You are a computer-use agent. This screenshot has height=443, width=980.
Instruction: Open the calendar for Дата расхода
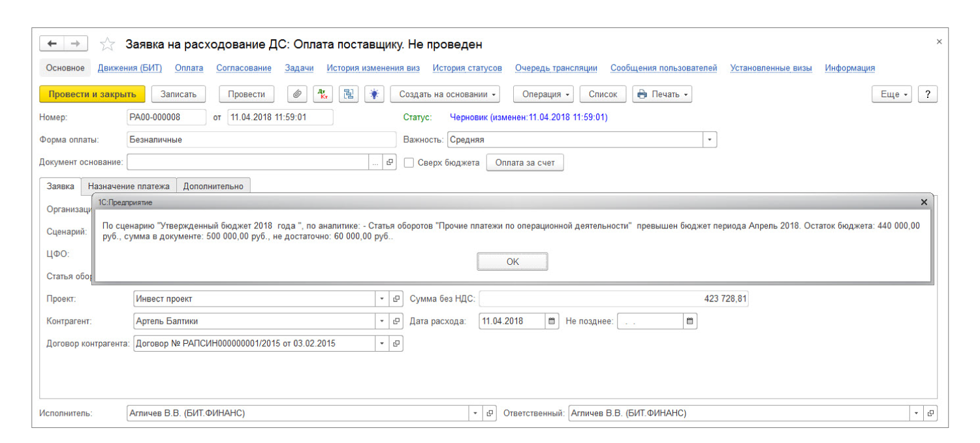(552, 321)
